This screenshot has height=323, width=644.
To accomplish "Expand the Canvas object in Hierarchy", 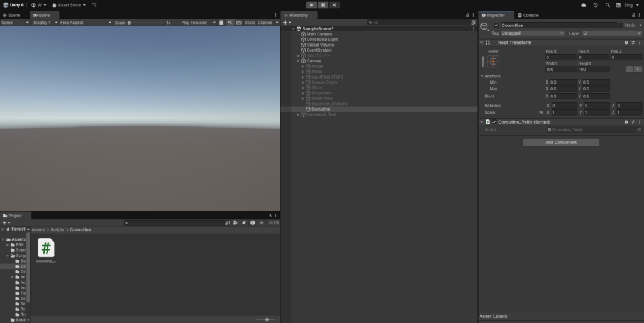I will [x=298, y=61].
